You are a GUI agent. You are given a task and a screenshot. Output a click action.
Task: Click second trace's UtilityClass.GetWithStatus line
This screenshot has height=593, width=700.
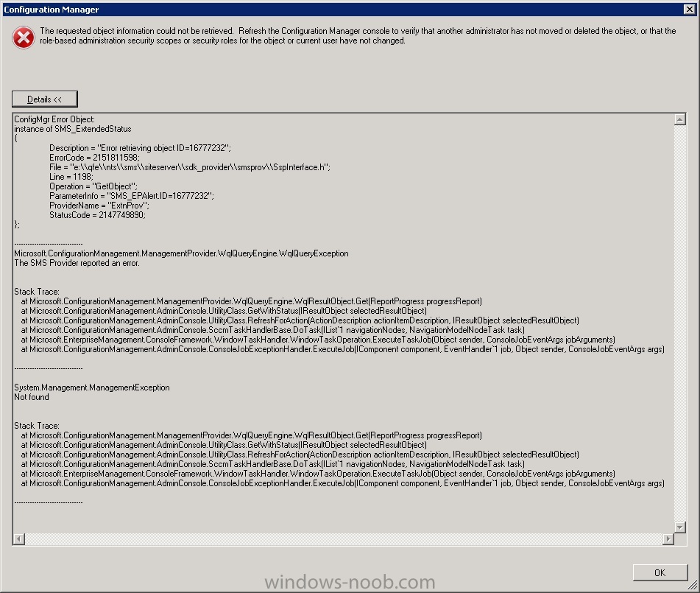(x=224, y=445)
